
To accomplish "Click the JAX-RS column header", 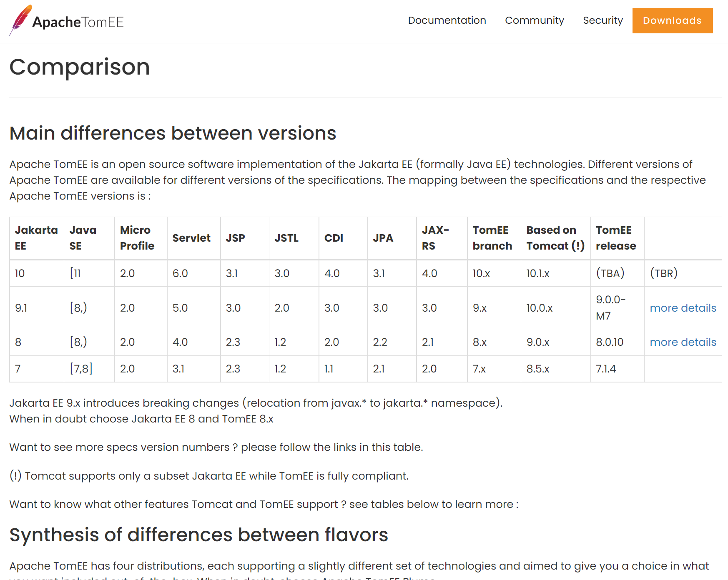I will point(442,238).
